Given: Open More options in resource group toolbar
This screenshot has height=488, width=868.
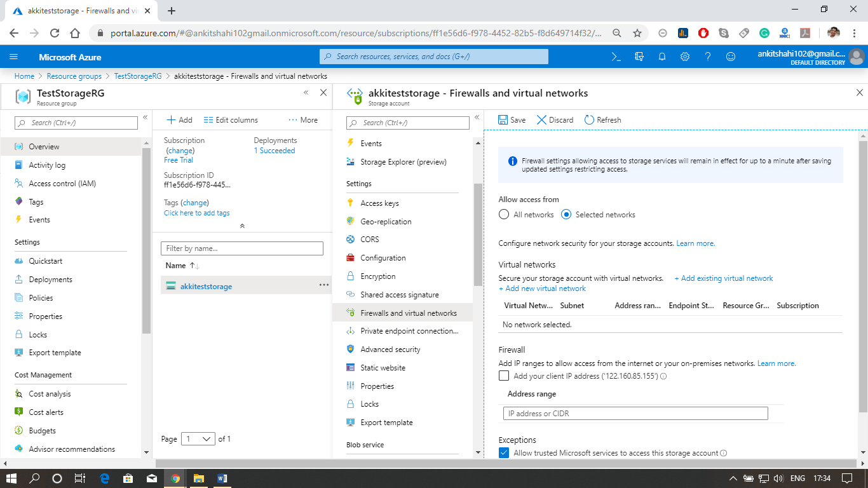Looking at the screenshot, I should [x=303, y=119].
